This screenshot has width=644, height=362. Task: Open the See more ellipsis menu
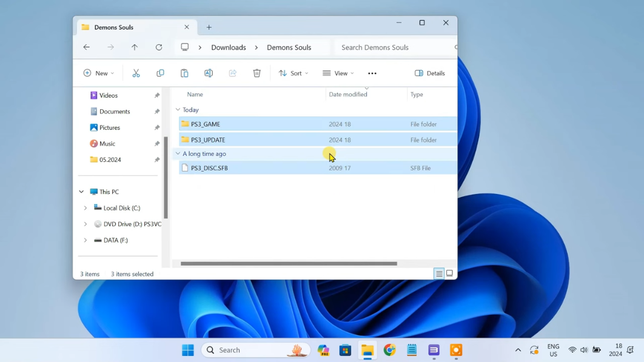click(x=372, y=73)
